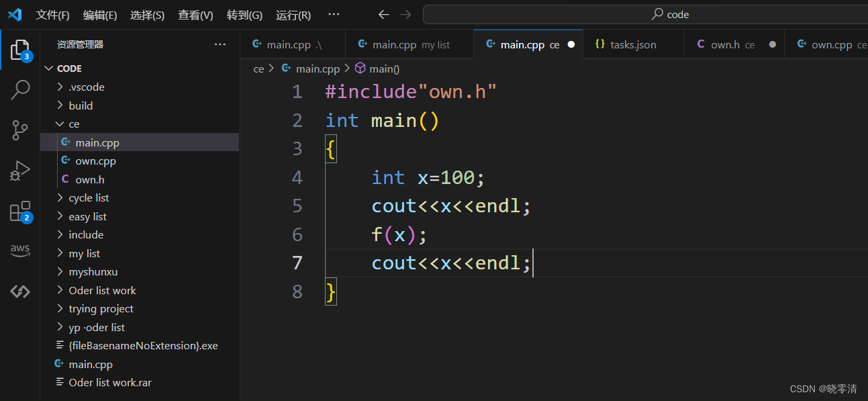Screen dimensions: 868x401
Task: Click the bottom extension icon in activity bar
Action: [19, 291]
